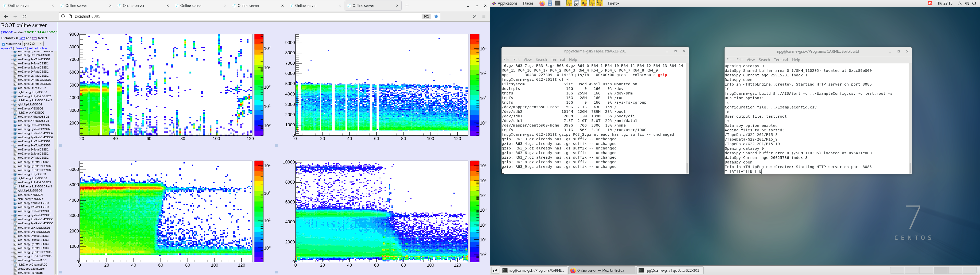The image size is (980, 275).
Task: Open Terminal menu in TapeData terminal window
Action: 558,60
